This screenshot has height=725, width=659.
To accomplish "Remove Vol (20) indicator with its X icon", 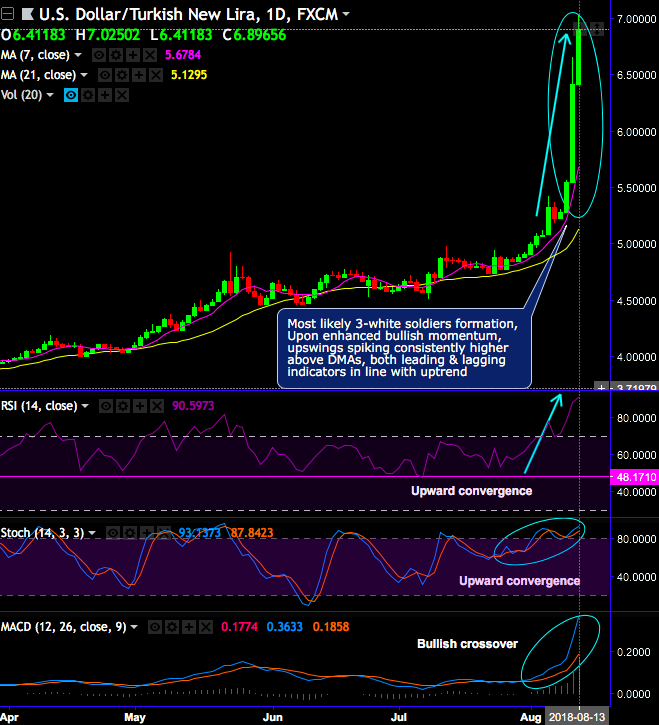I will pos(122,95).
